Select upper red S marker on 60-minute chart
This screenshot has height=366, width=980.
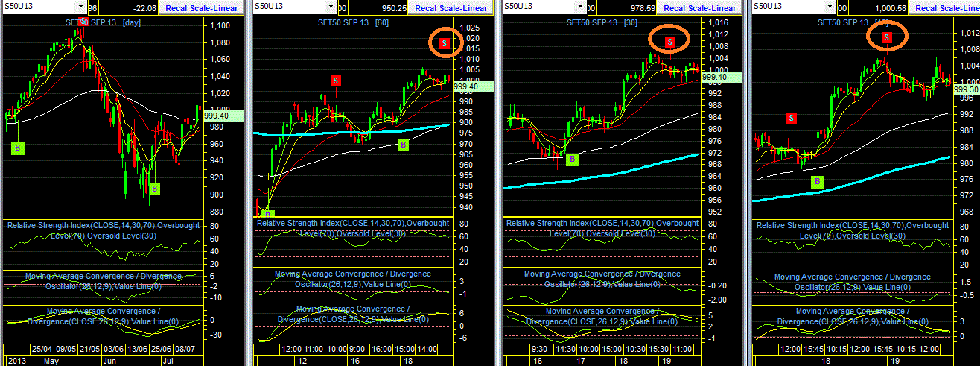445,43
